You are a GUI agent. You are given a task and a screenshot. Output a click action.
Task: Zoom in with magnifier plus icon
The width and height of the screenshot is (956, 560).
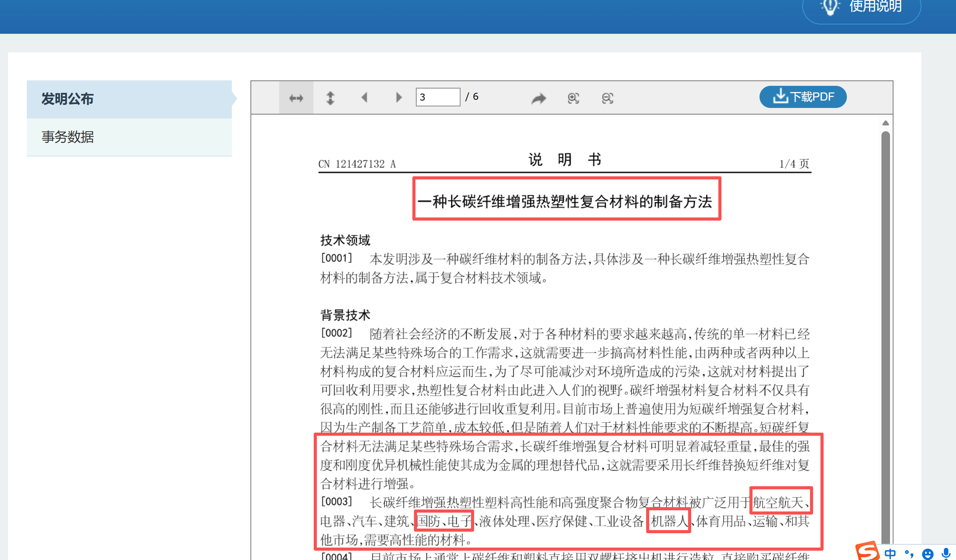(573, 98)
